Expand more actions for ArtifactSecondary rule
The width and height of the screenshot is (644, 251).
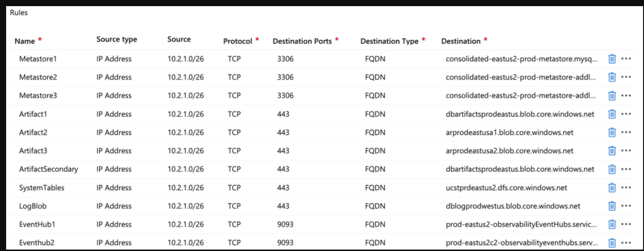coord(626,169)
